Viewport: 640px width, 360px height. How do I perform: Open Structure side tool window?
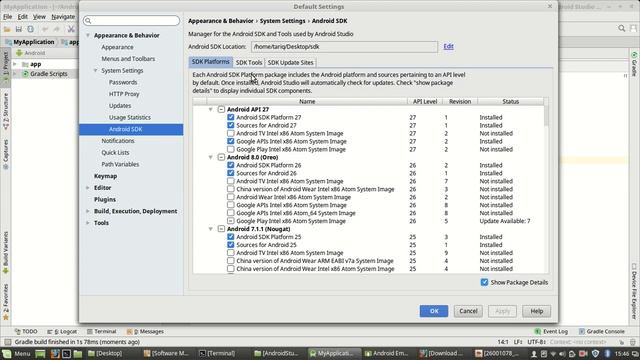click(6, 111)
